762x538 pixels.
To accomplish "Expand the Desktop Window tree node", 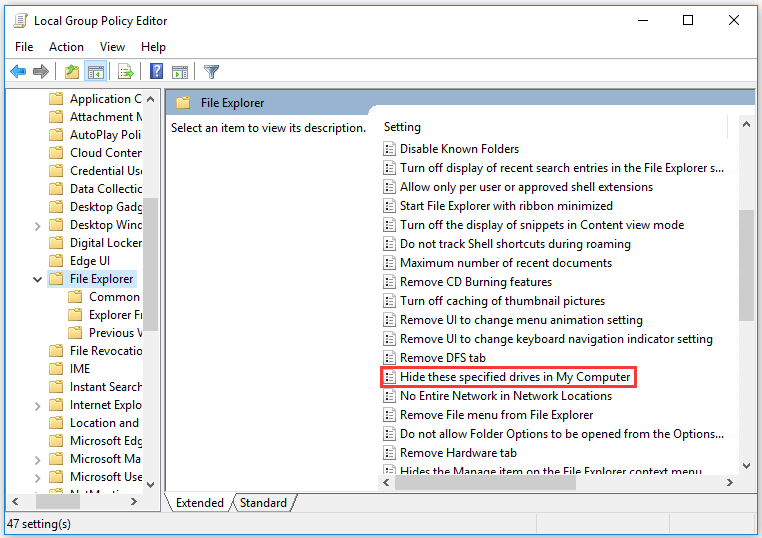I will pos(37,226).
